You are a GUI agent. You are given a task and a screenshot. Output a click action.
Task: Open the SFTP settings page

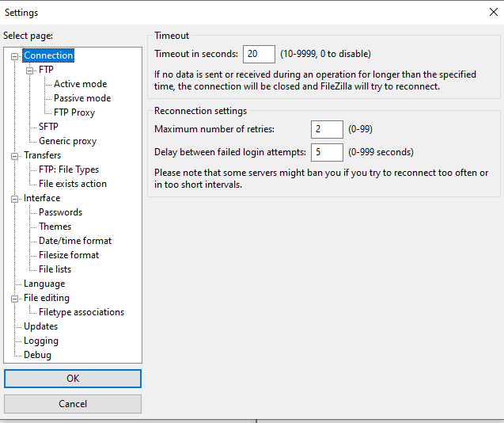pyautogui.click(x=48, y=127)
